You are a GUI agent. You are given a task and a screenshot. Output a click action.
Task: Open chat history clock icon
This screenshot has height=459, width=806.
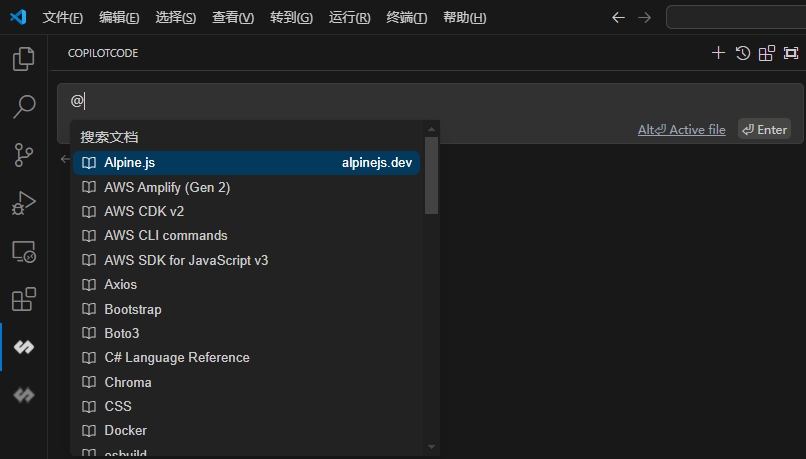pyautogui.click(x=742, y=53)
